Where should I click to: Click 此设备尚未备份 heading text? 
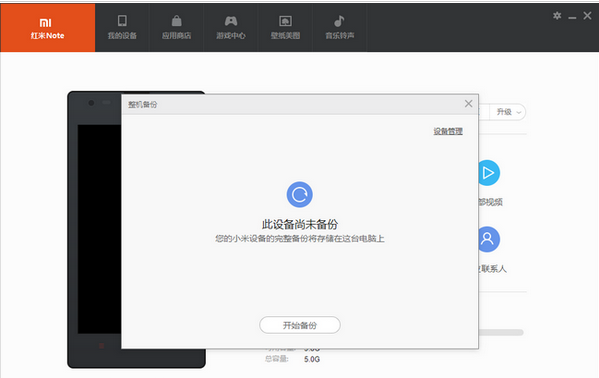point(300,224)
